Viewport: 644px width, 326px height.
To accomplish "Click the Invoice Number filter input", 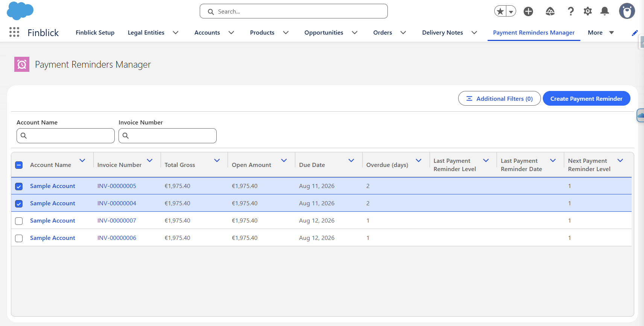I will click(x=167, y=136).
